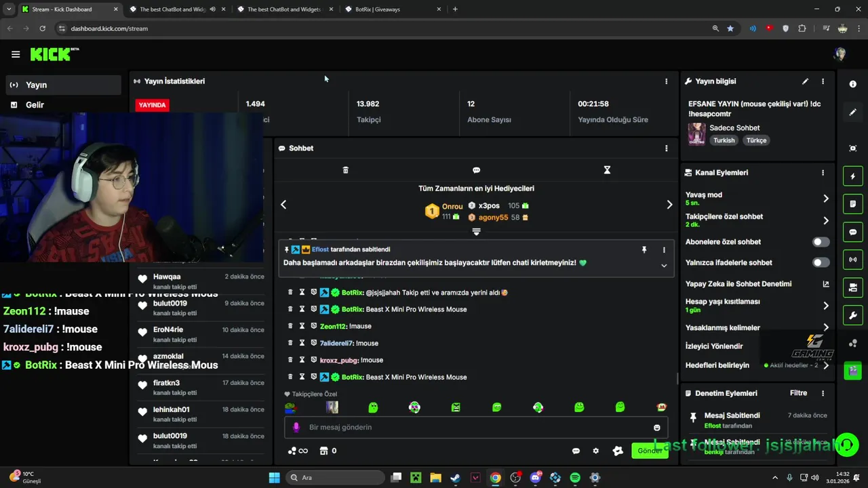The width and height of the screenshot is (868, 488).
Task: Open a new browser tab
Action: tap(455, 9)
